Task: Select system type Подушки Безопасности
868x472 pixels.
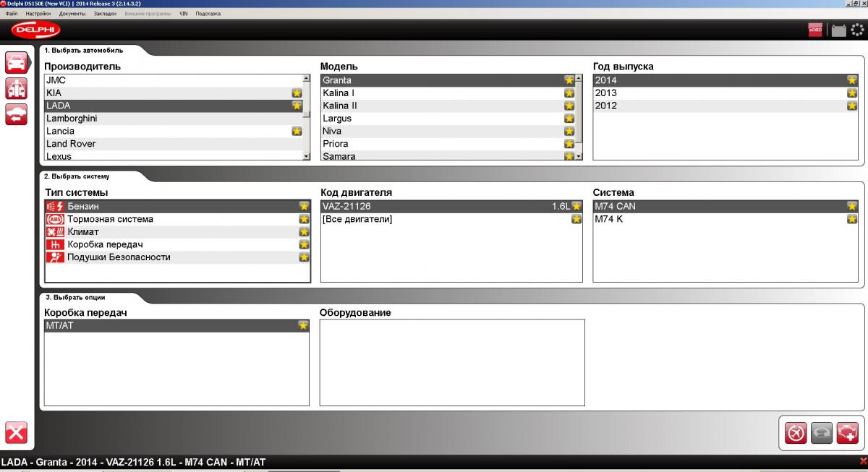Action: pyautogui.click(x=177, y=257)
